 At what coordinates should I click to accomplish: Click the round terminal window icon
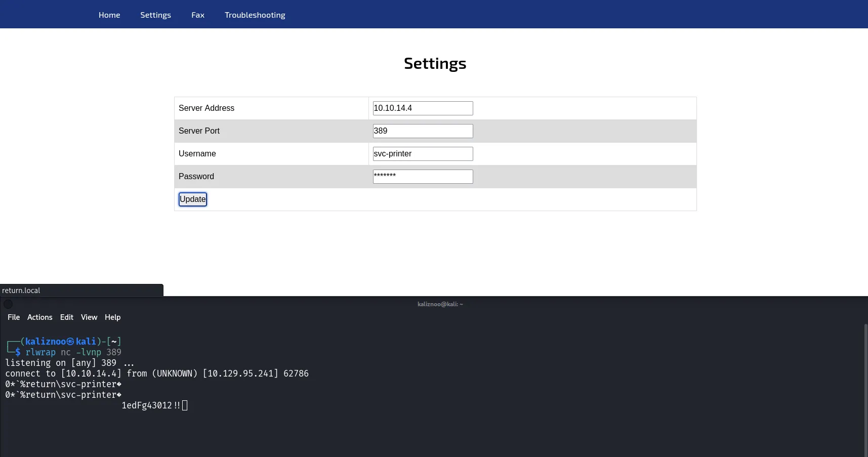pyautogui.click(x=8, y=304)
